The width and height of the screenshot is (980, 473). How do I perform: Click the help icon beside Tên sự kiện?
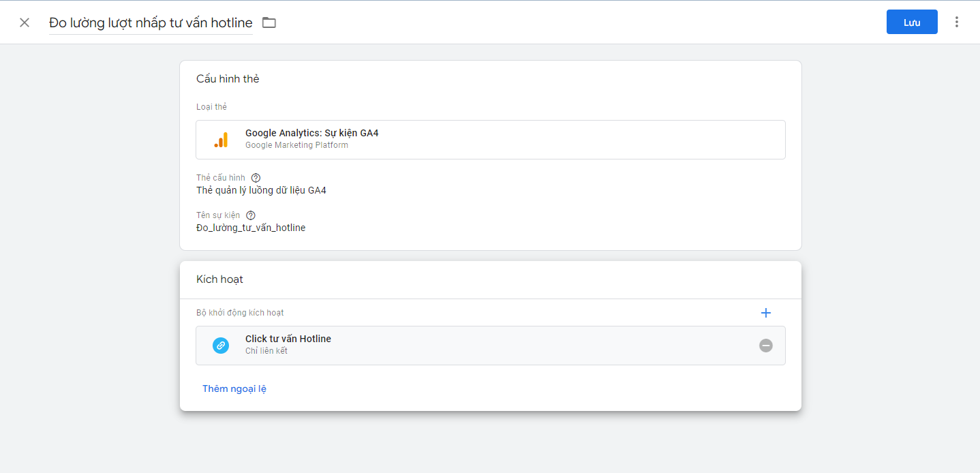[x=251, y=215]
